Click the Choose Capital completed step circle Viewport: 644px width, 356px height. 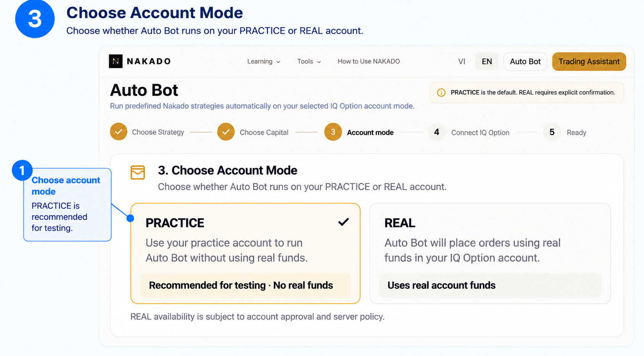(x=226, y=132)
